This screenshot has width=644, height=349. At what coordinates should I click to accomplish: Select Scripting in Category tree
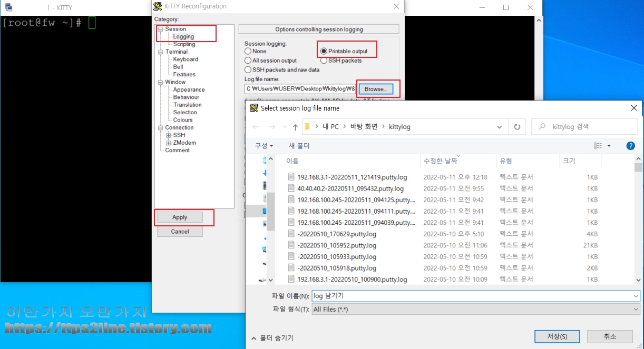tap(184, 44)
